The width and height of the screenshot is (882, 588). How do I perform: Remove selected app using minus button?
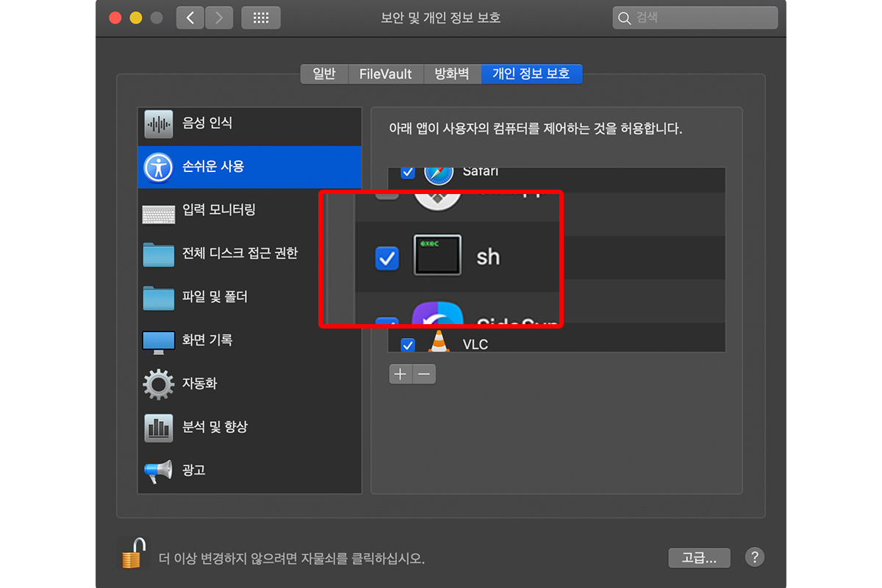(424, 374)
